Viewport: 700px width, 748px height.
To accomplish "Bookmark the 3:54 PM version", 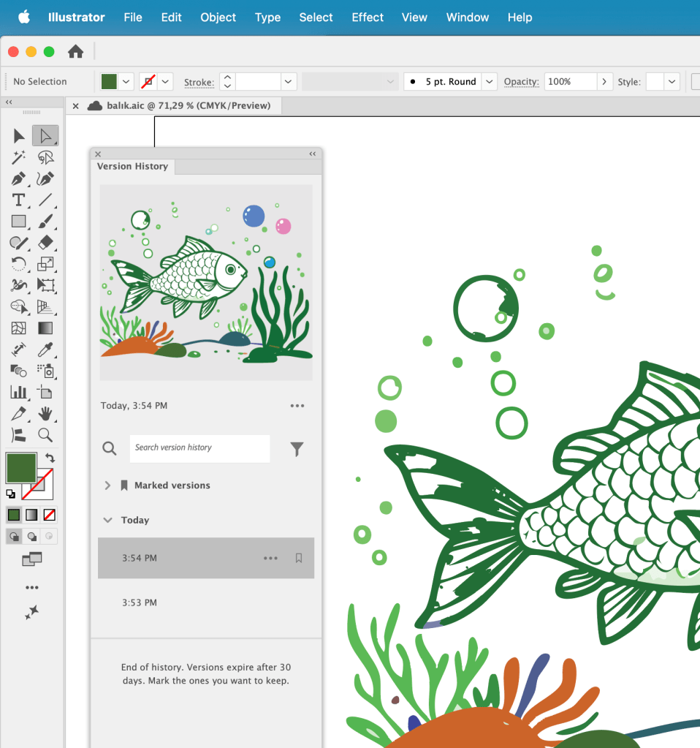I will [x=299, y=558].
